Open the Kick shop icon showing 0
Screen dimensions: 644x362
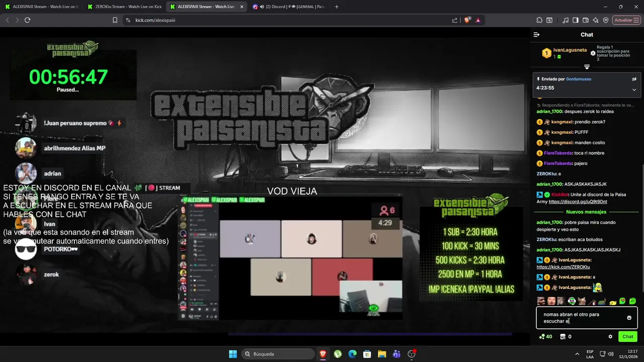point(566,336)
